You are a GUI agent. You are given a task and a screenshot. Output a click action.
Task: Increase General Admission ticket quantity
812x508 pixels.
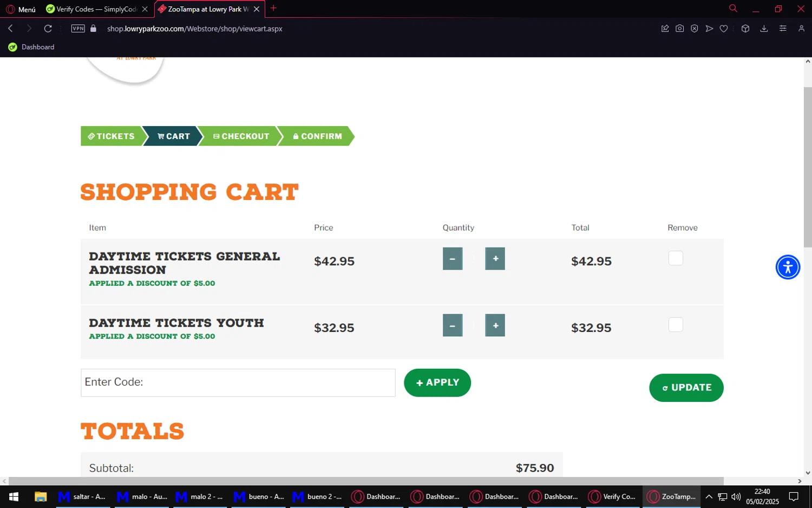(x=495, y=259)
